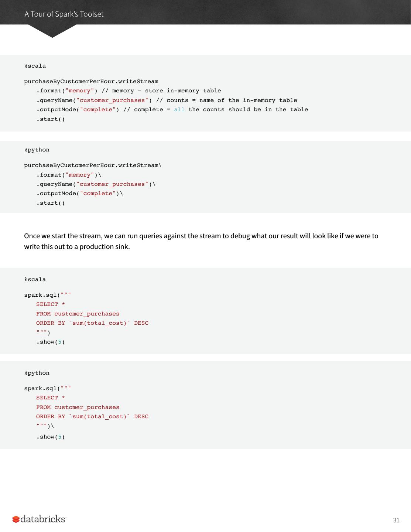
Task: Click the last %python label on the page
Action: (x=37, y=373)
